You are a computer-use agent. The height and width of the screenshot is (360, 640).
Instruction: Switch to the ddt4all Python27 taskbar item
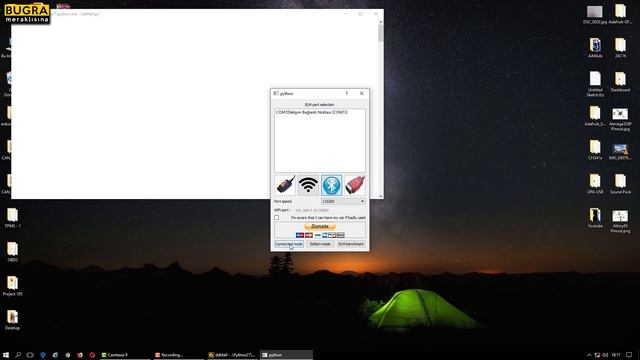[x=233, y=355]
